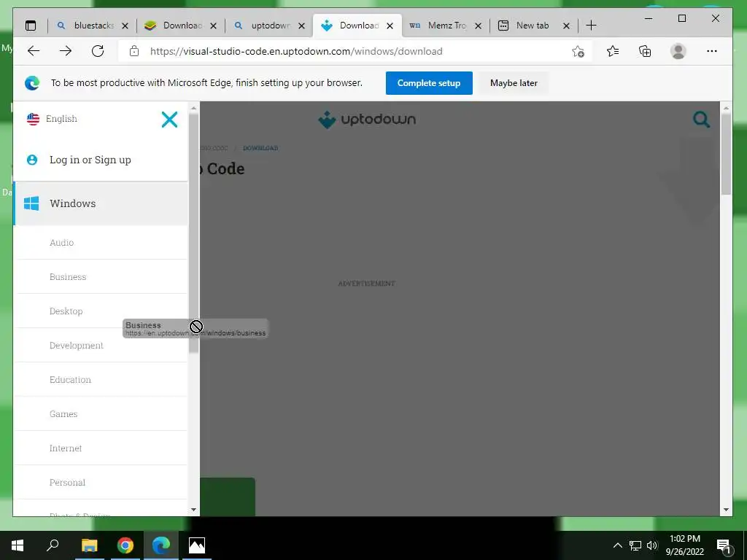The image size is (747, 560).
Task: Close the bluestacks search tab
Action: 125,26
